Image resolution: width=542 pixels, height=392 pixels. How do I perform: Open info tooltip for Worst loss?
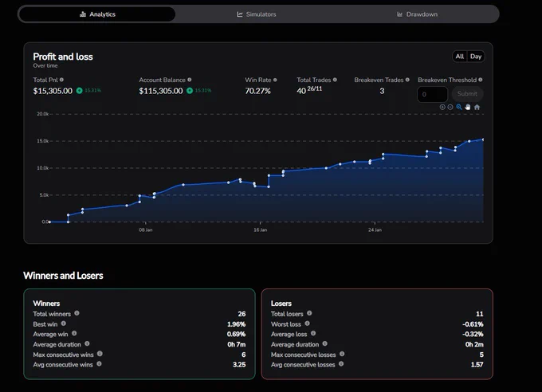(x=308, y=323)
